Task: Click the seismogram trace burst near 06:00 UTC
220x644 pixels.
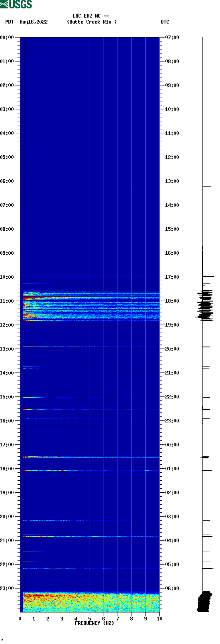Action: point(205,601)
